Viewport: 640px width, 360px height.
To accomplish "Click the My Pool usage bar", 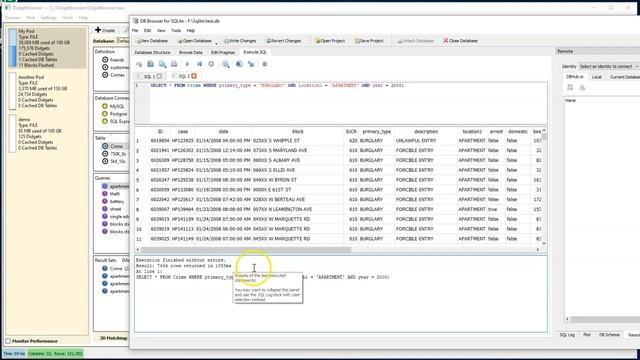I will (x=12, y=48).
